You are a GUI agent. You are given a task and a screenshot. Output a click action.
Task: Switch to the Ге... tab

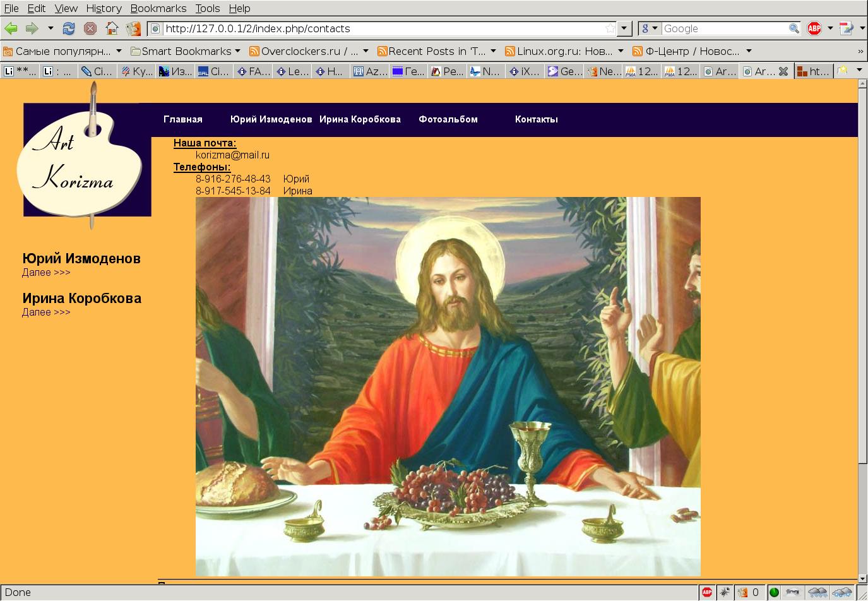(x=409, y=71)
